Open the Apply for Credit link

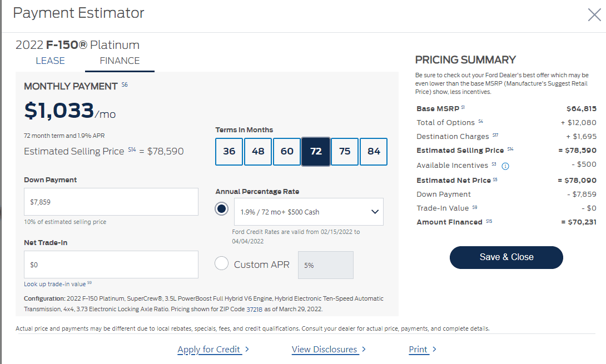click(x=209, y=350)
